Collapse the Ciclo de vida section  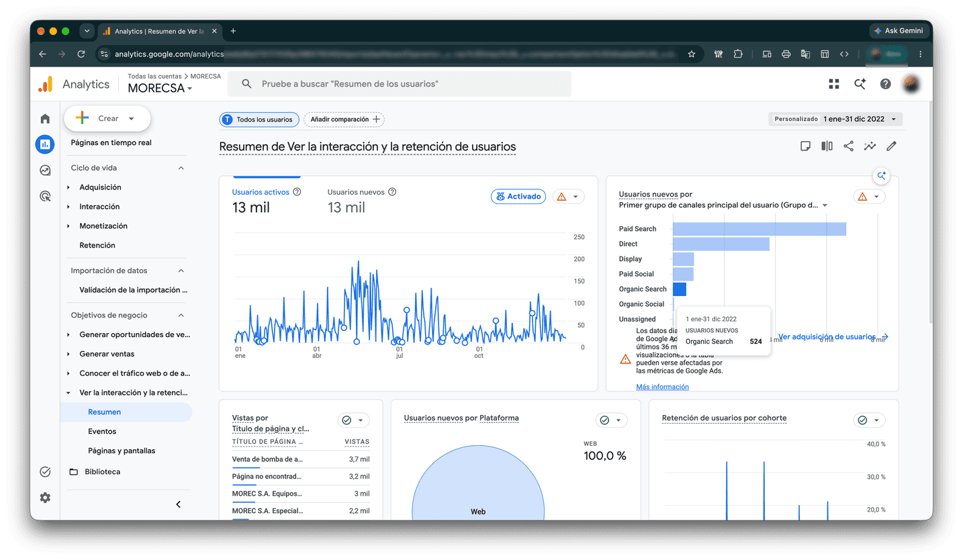(x=181, y=168)
